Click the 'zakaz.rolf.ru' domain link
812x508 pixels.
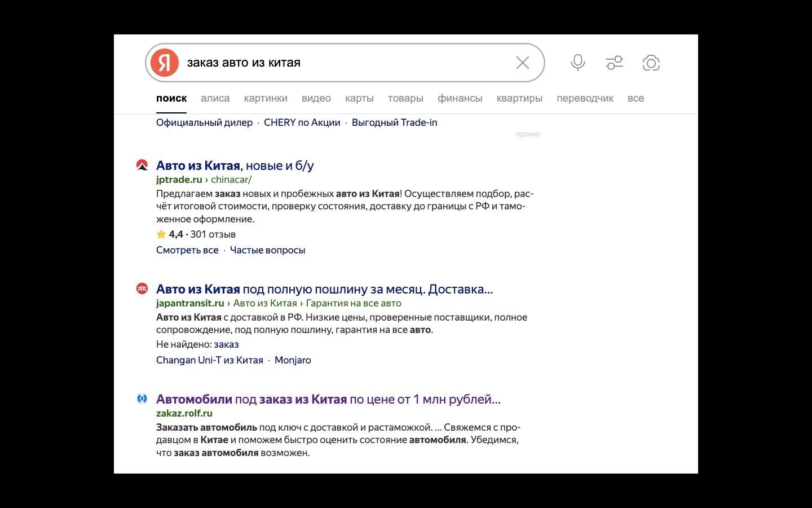(x=184, y=413)
